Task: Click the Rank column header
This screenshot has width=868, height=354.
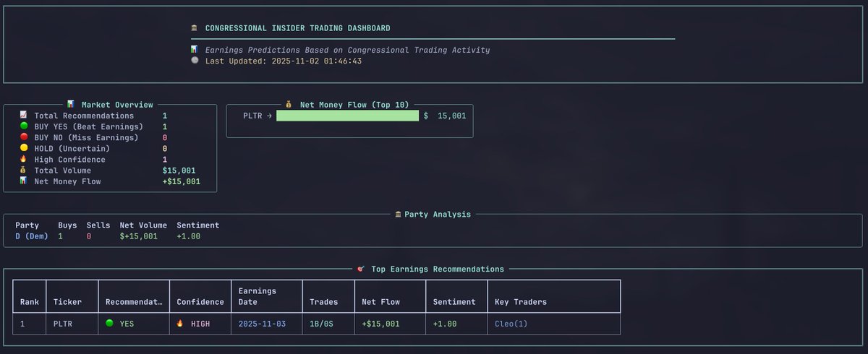Action: click(30, 302)
